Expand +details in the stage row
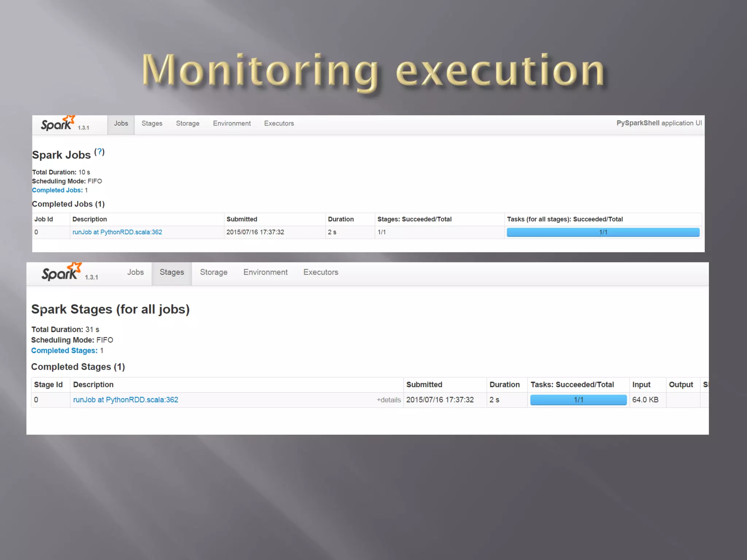Screen dimensions: 747x560 click(388, 400)
